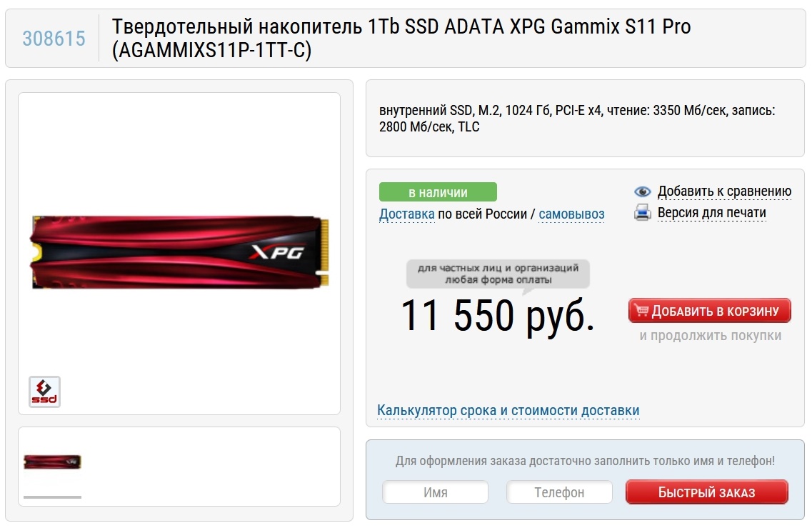
Task: Click the payment tooltip above the price
Action: coord(498,274)
